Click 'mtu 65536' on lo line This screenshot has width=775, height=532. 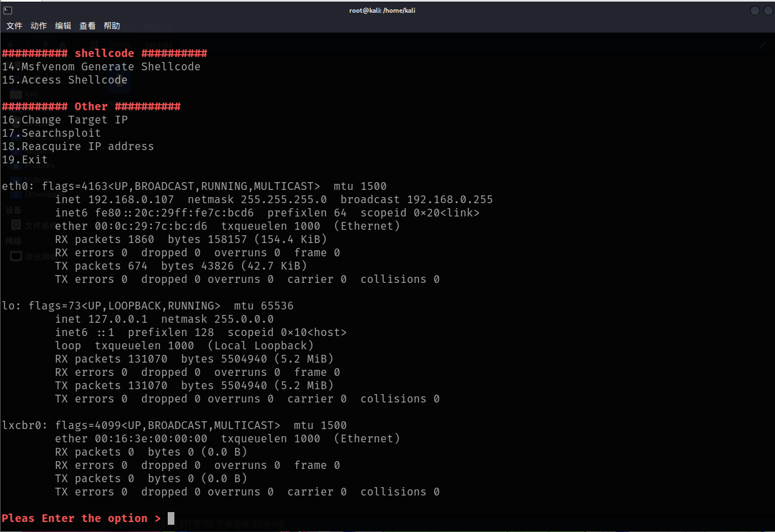point(264,306)
